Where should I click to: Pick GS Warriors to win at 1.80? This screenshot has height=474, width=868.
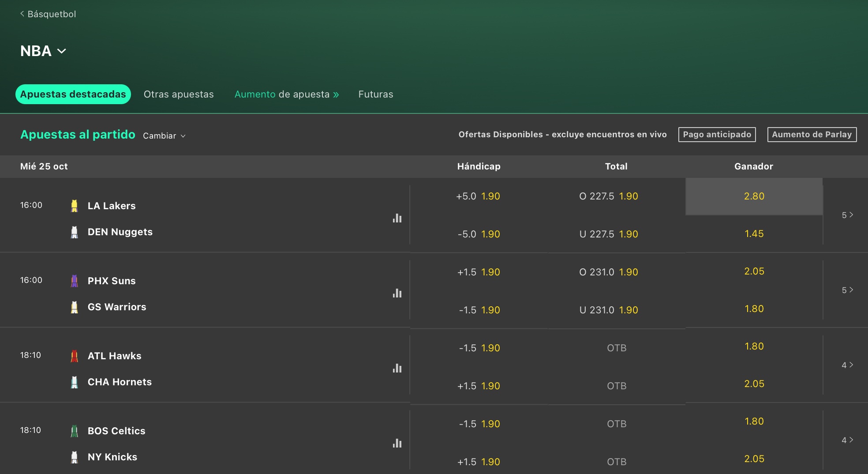[754, 309]
